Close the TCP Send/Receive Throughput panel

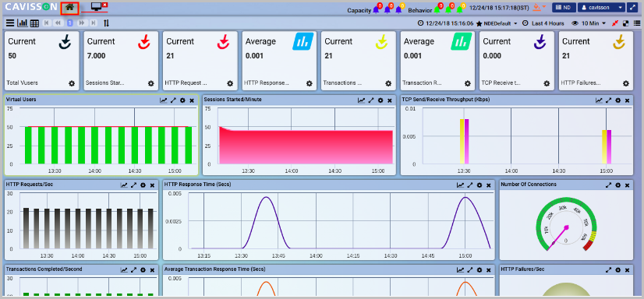click(x=627, y=100)
